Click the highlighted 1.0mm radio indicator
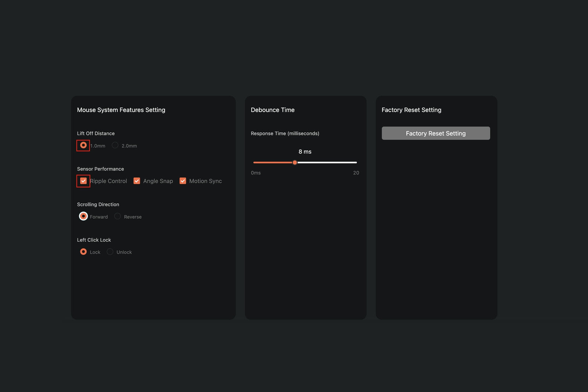Viewport: 588px width, 392px height. click(x=83, y=145)
